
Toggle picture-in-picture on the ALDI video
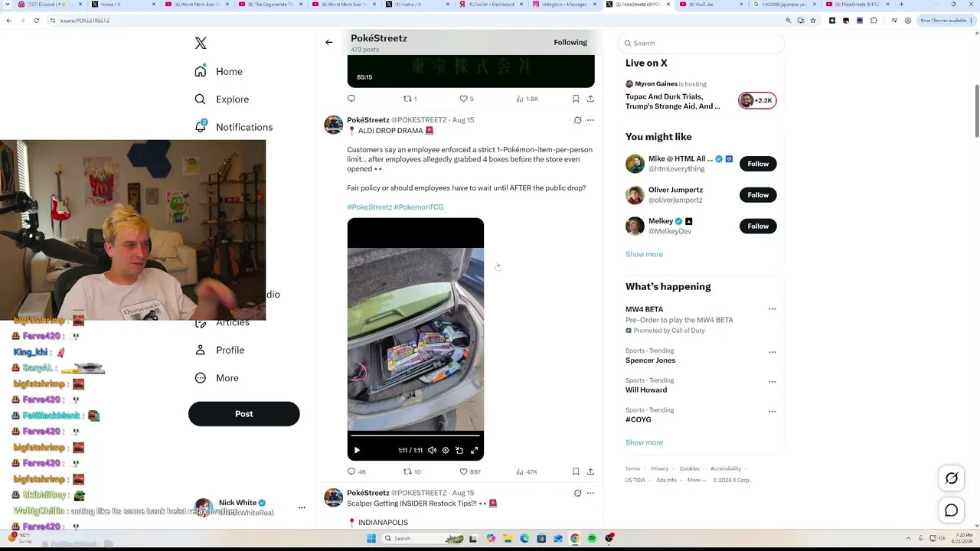click(x=459, y=451)
